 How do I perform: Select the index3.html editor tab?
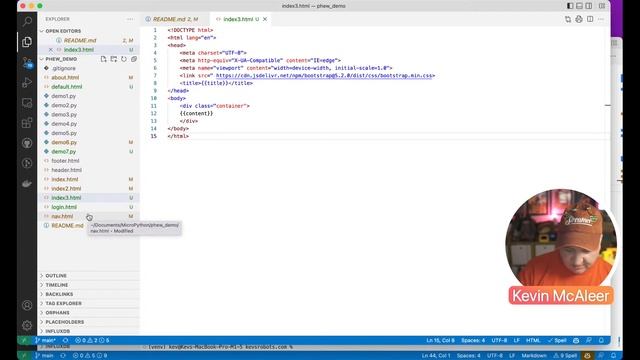coord(241,19)
